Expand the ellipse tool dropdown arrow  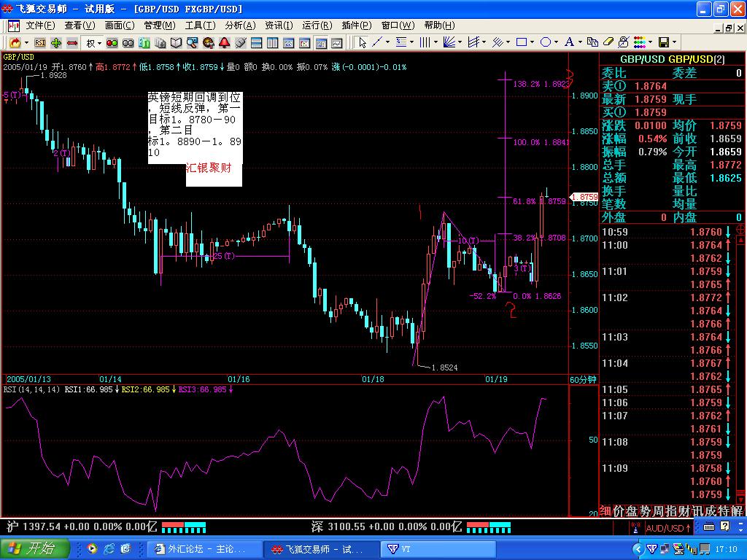click(x=556, y=42)
